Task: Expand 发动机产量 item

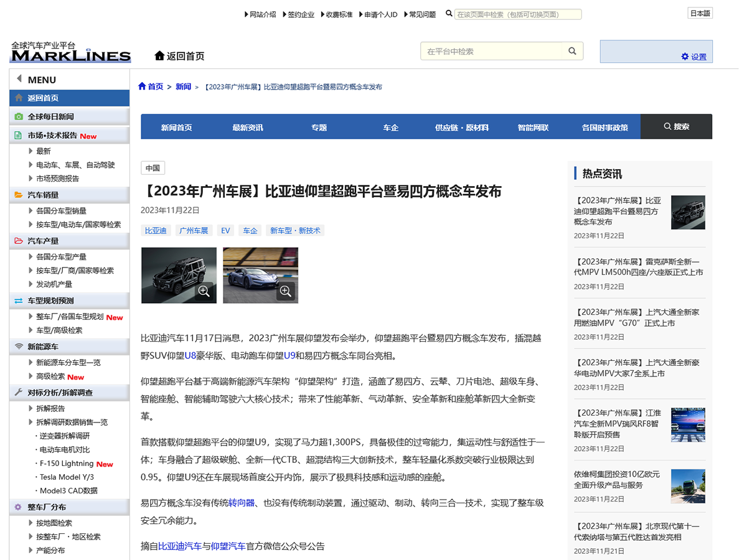Action: pos(50,284)
